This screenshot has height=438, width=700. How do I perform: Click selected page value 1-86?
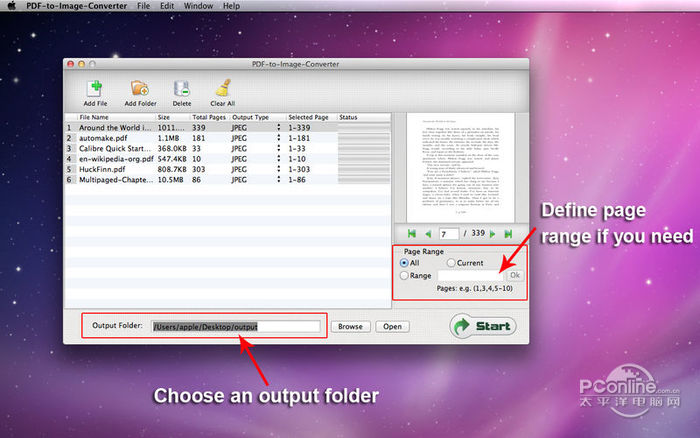[297, 179]
